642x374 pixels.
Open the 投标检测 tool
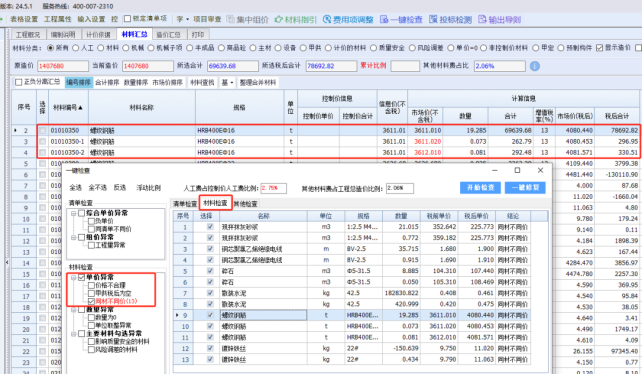click(x=450, y=19)
